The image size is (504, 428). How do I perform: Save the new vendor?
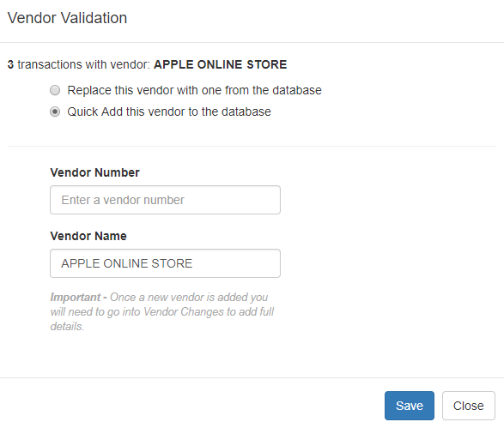tap(410, 406)
